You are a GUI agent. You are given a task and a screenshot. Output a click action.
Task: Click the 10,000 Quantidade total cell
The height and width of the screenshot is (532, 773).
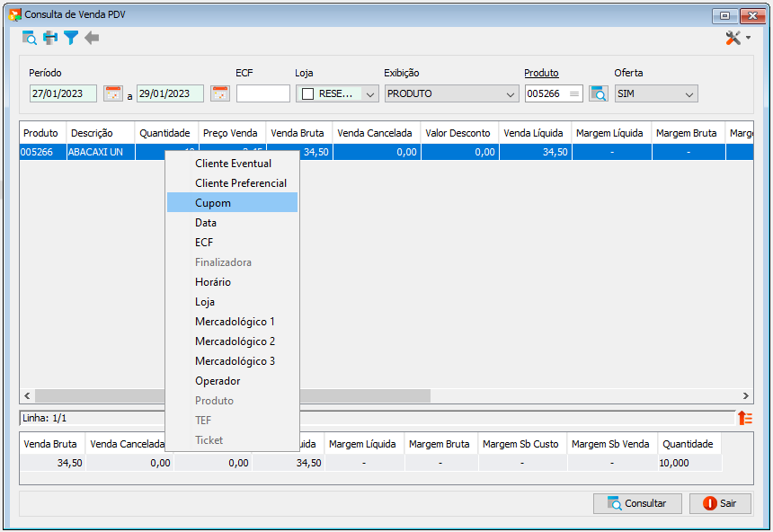689,463
